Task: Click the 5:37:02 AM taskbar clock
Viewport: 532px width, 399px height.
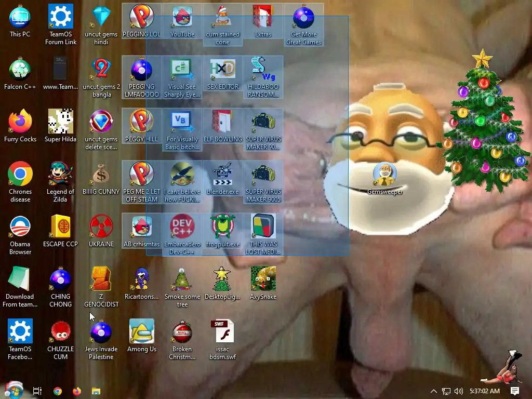Action: [x=485, y=391]
